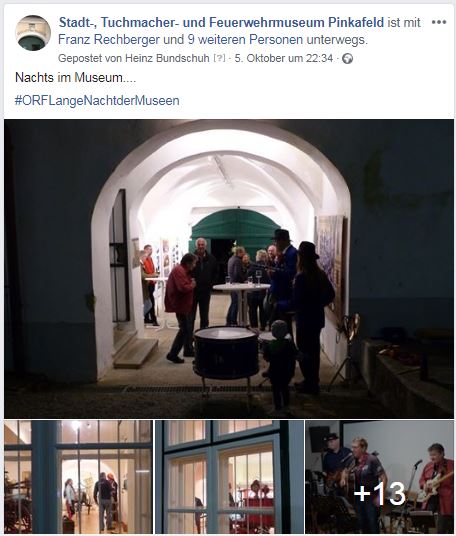This screenshot has width=456, height=536.
Task: Open the main archway night photo
Action: (x=229, y=268)
